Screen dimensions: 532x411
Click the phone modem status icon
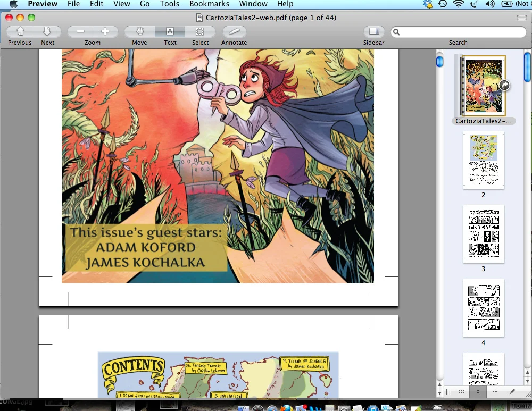[473, 4]
